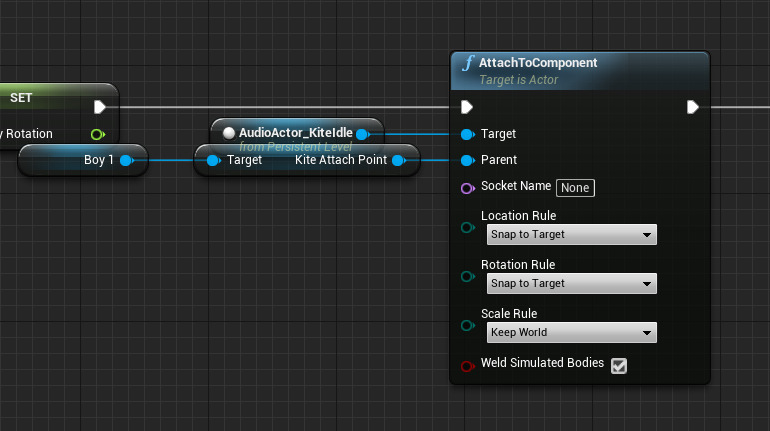Screen dimensions: 770x431
Task: Select the AttachToComponent node title
Action: pos(538,63)
